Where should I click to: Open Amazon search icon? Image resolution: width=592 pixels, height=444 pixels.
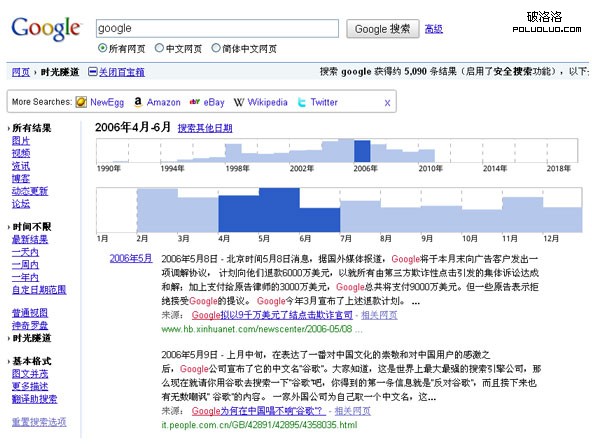click(138, 102)
